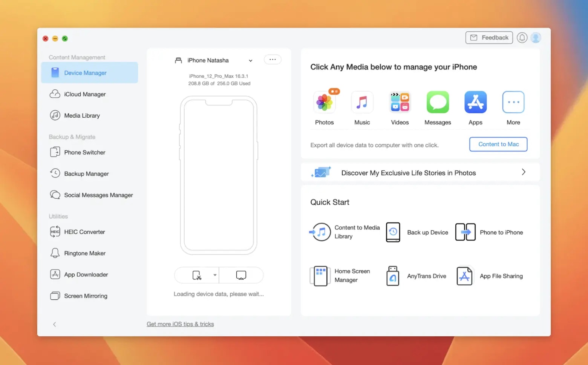This screenshot has width=588, height=365.
Task: Open Home Screen Manager
Action: (x=340, y=276)
